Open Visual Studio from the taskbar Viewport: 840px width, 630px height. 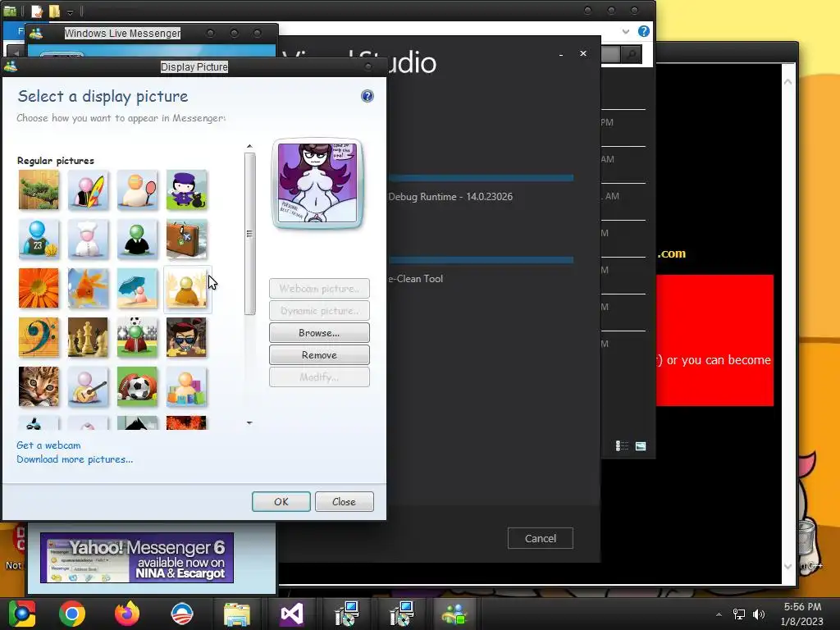(292, 614)
